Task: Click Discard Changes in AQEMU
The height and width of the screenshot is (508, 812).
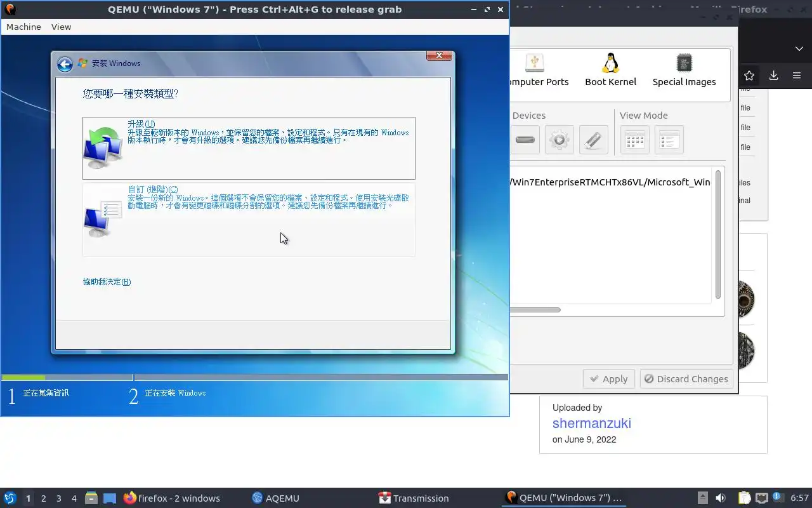Action: [x=686, y=379]
